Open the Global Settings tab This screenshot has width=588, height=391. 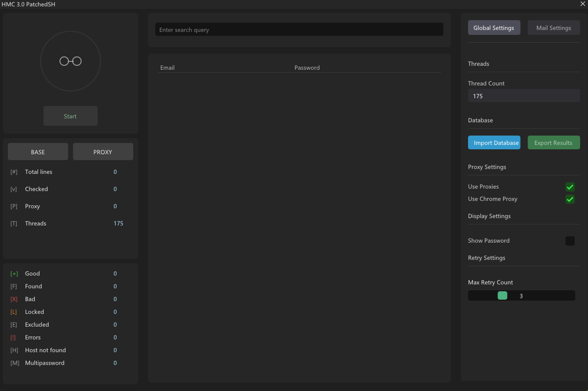pos(494,28)
